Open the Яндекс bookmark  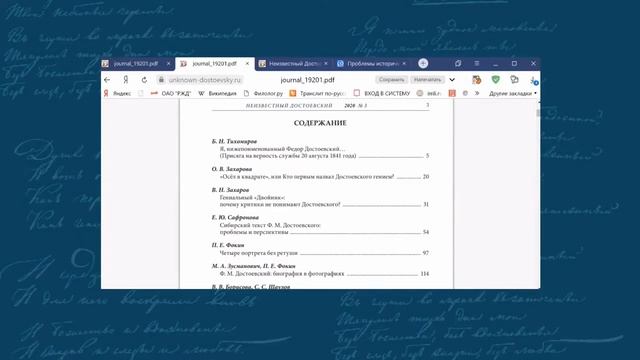(x=118, y=93)
